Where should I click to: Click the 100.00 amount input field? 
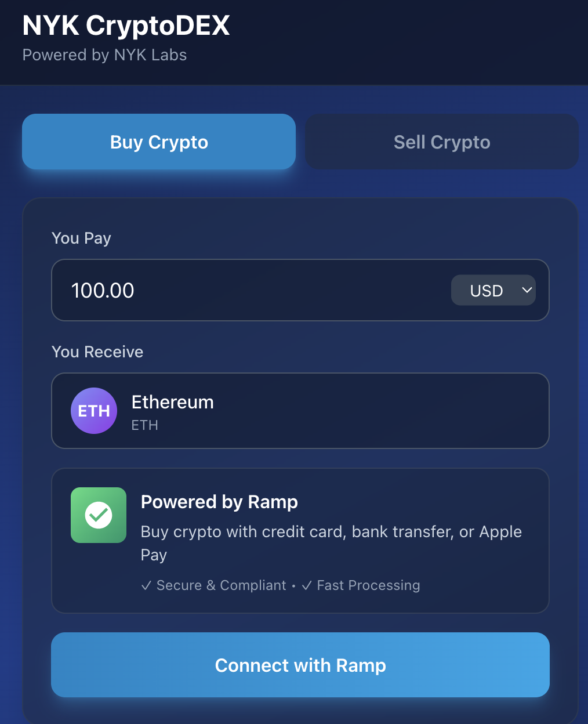[249, 290]
